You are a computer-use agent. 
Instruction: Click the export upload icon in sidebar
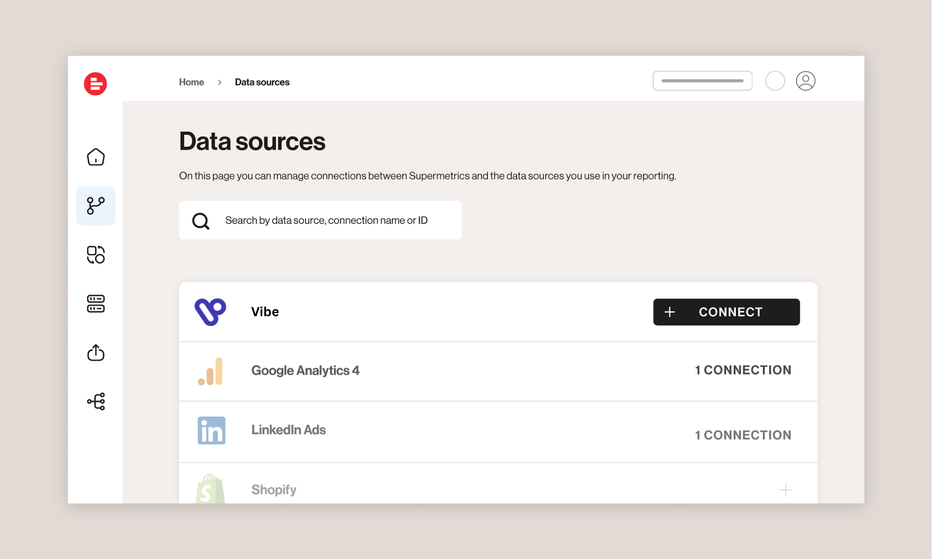(x=96, y=353)
